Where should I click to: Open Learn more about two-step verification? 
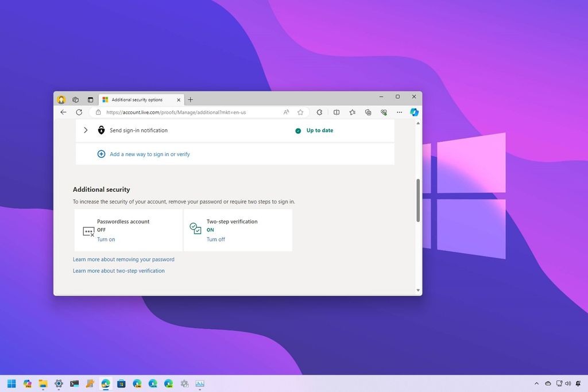pos(118,270)
